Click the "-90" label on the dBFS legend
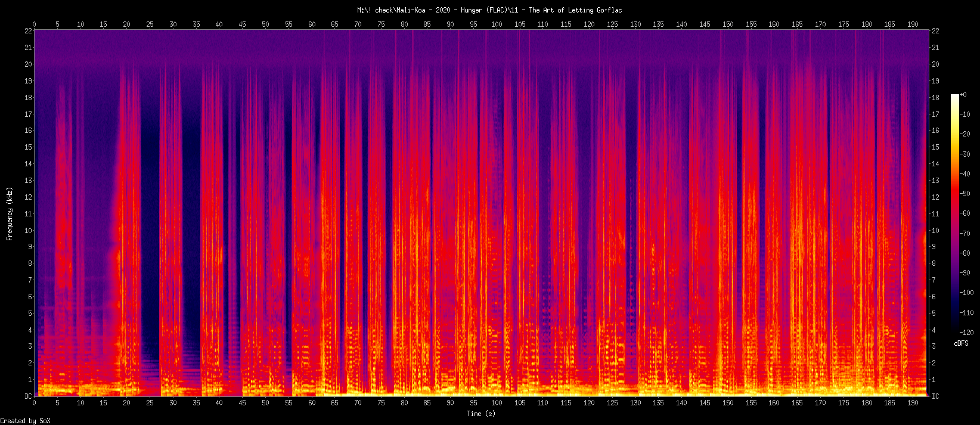This screenshot has width=980, height=425. coord(965,273)
